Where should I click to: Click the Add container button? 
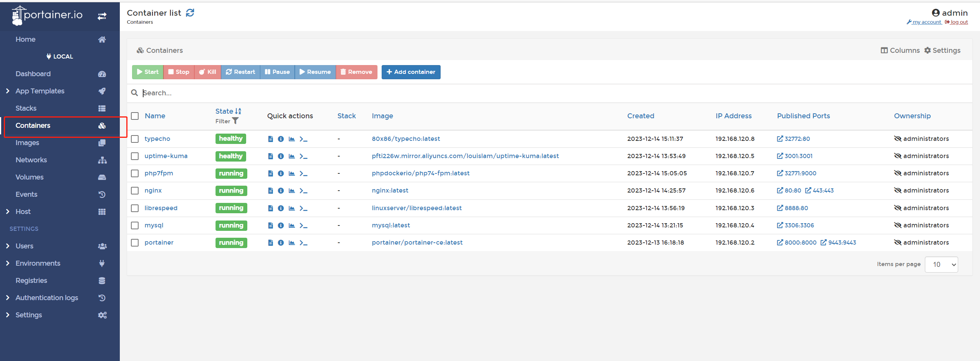[x=411, y=72]
